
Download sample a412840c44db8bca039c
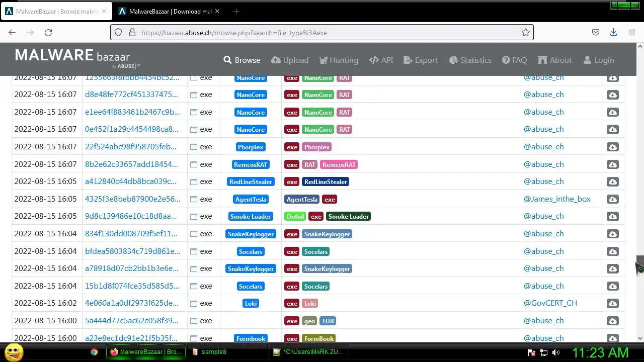pos(612,182)
